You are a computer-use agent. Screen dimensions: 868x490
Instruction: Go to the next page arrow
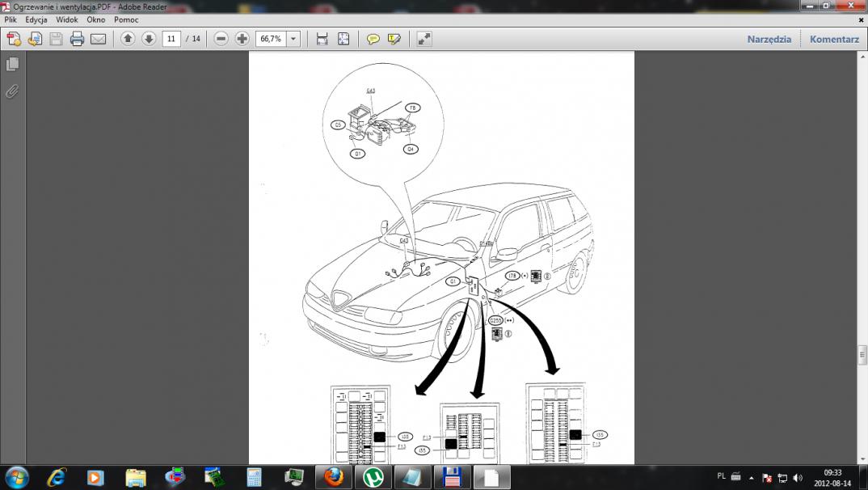pyautogui.click(x=149, y=39)
